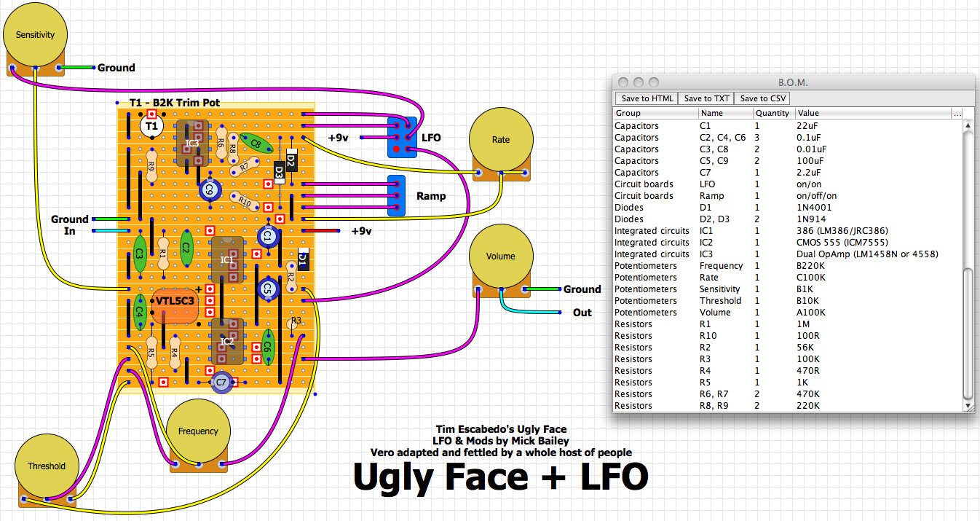Select the Rate potentiometer knob

point(501,140)
